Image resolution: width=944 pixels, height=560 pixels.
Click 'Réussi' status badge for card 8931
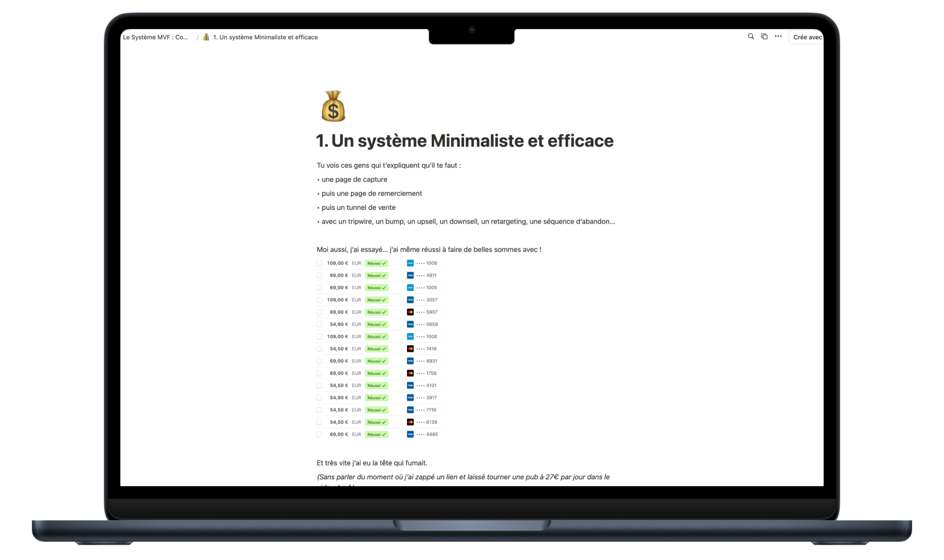click(376, 361)
